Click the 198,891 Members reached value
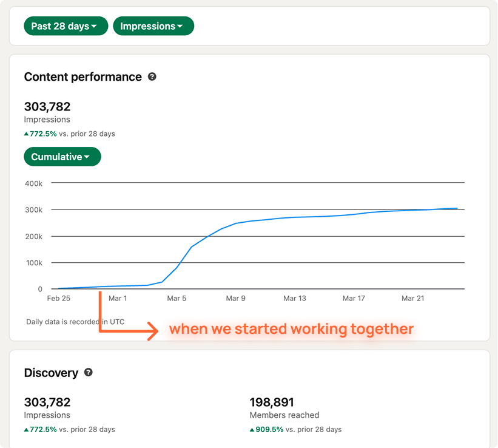Image resolution: width=498 pixels, height=448 pixels. [272, 402]
